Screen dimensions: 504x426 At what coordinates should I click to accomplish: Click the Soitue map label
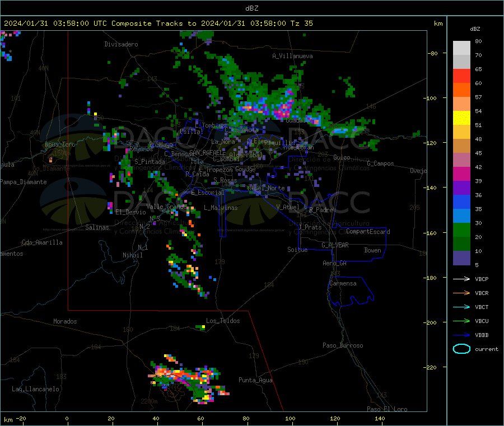[297, 250]
